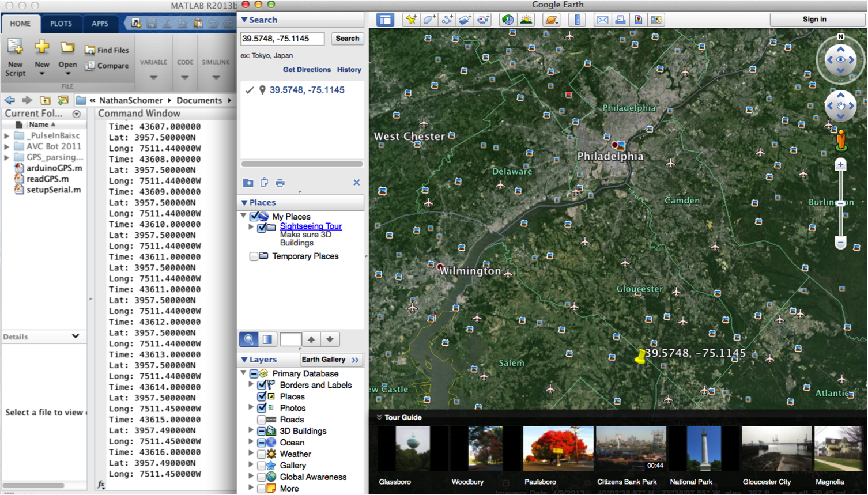Uncheck the Sightseeing Tour checkbox
The image size is (868, 495).
click(x=262, y=228)
